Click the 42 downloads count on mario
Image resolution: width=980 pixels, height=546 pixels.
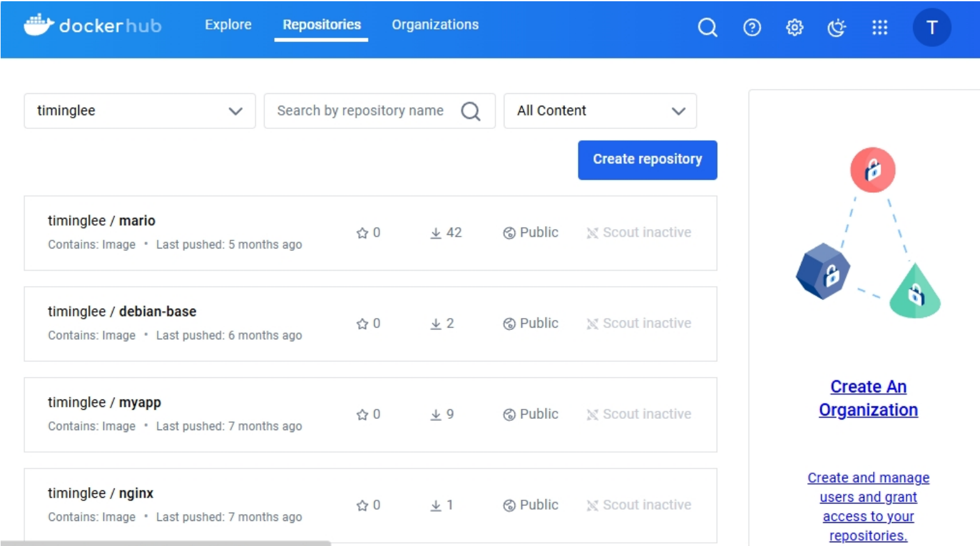tap(454, 232)
